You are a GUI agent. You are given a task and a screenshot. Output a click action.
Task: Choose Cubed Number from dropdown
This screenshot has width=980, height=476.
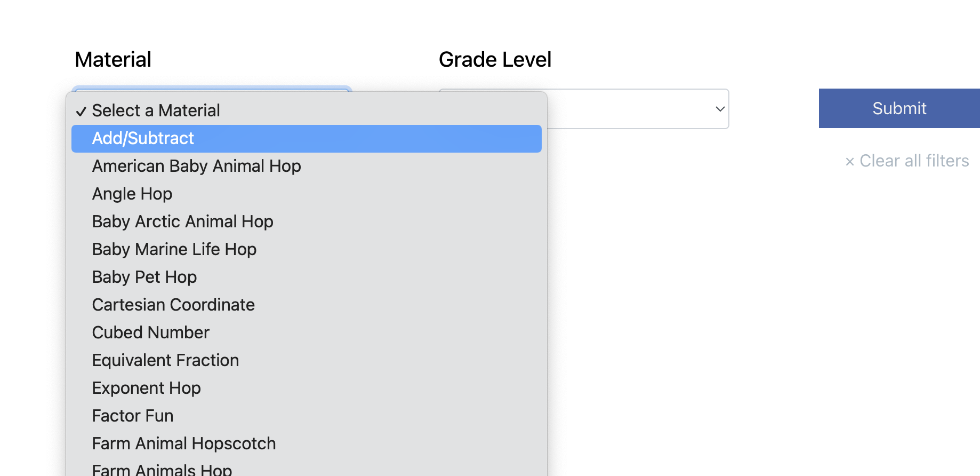[307, 333]
